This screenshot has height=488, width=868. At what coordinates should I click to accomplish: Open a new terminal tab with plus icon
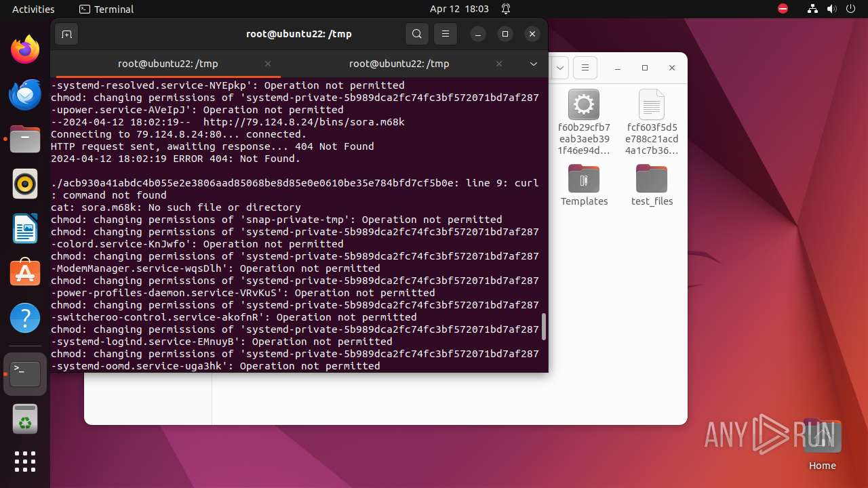66,34
